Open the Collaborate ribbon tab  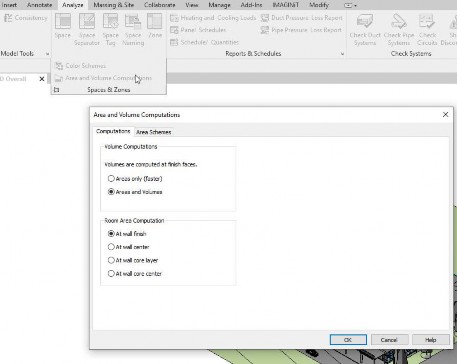[160, 5]
